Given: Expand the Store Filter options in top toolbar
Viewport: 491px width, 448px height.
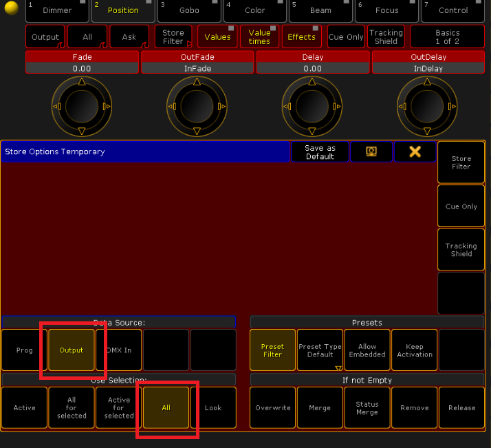Looking at the screenshot, I should pos(173,37).
